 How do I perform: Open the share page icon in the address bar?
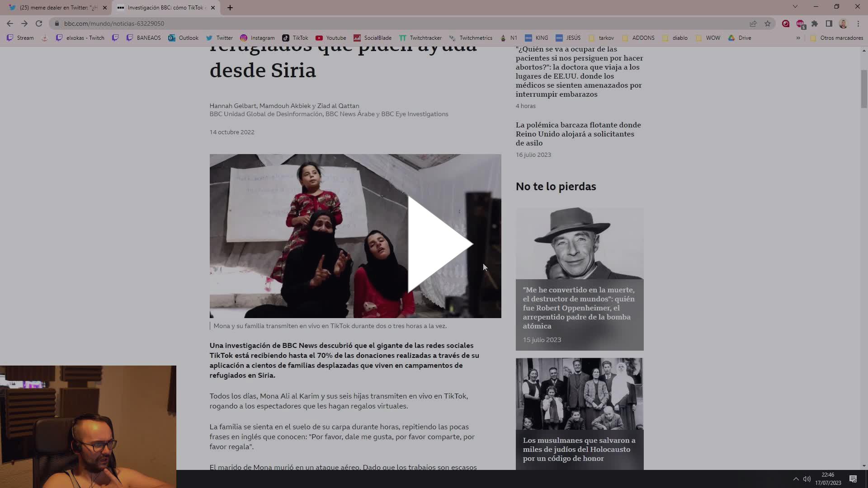tap(753, 23)
